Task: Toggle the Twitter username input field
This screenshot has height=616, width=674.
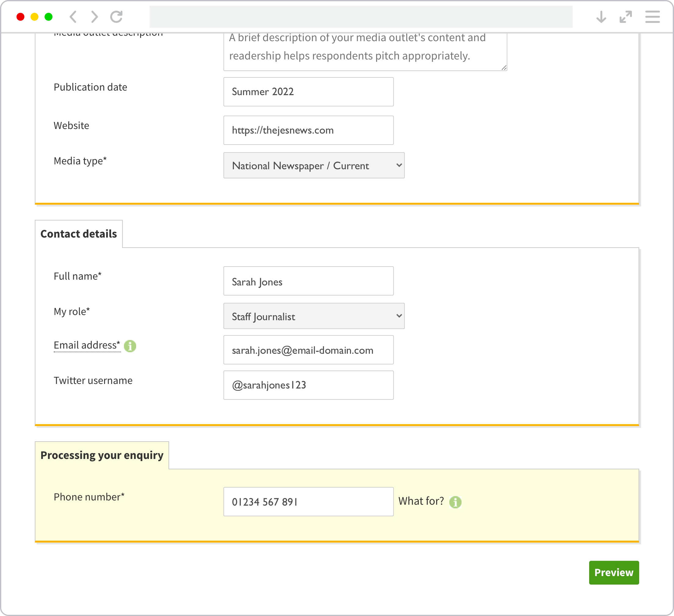Action: tap(308, 385)
